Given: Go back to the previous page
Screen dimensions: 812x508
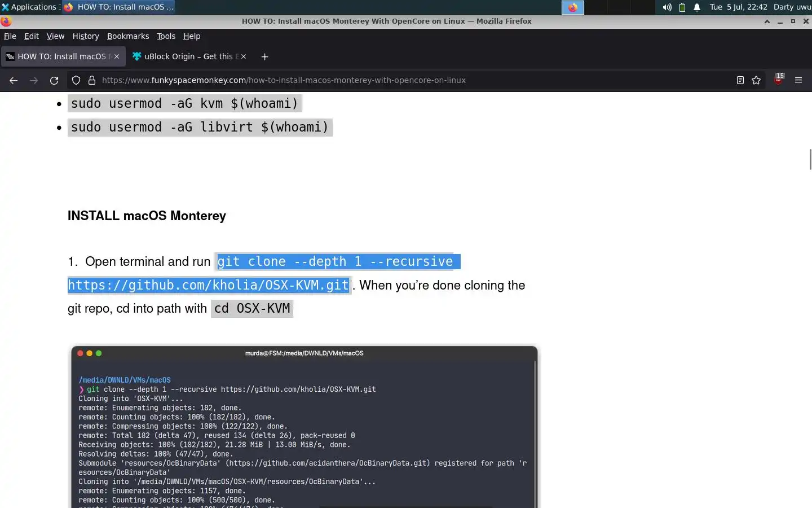Looking at the screenshot, I should click(14, 80).
